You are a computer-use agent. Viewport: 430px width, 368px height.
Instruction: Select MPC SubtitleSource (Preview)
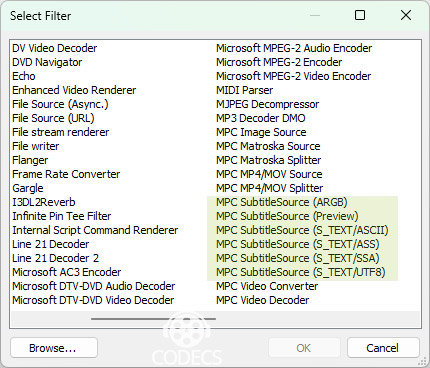(287, 216)
